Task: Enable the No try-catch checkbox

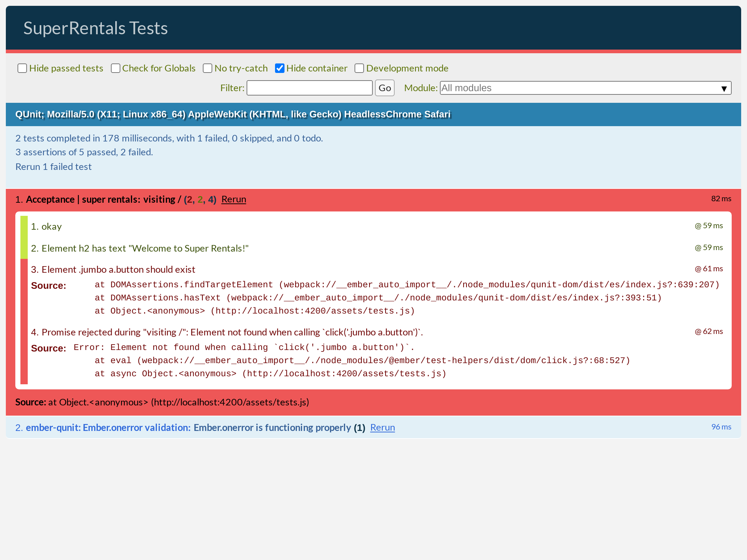Action: pos(208,68)
